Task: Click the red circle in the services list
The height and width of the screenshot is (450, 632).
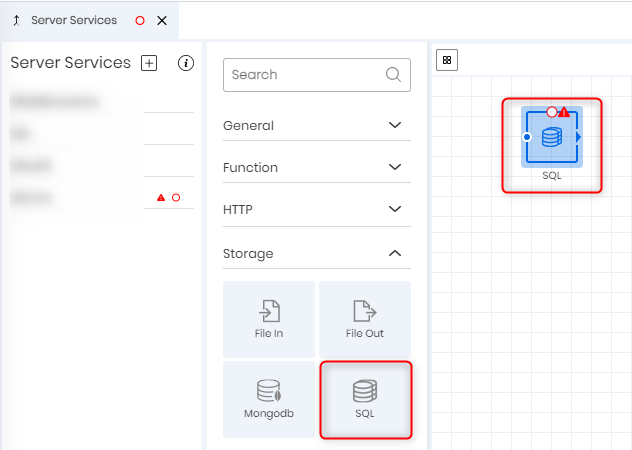Action: (176, 198)
